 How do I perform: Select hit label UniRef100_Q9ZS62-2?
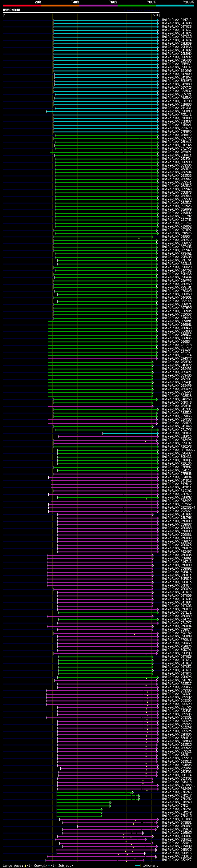179,504
